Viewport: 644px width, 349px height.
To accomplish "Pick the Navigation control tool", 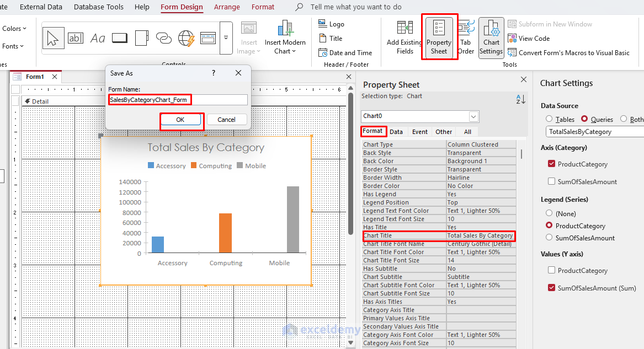I will click(208, 38).
